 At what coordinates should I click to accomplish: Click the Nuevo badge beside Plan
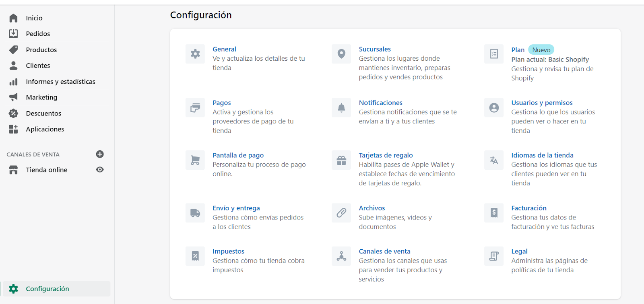click(541, 50)
